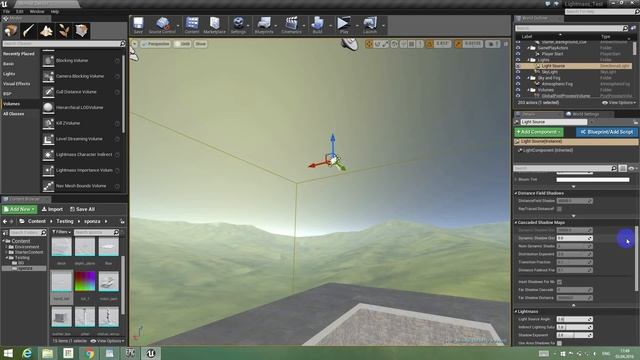
Task: Click the Kill ZVolume icon
Action: 48,123
